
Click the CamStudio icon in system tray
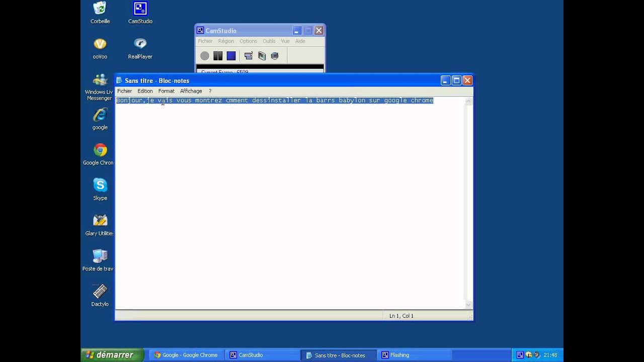click(520, 355)
